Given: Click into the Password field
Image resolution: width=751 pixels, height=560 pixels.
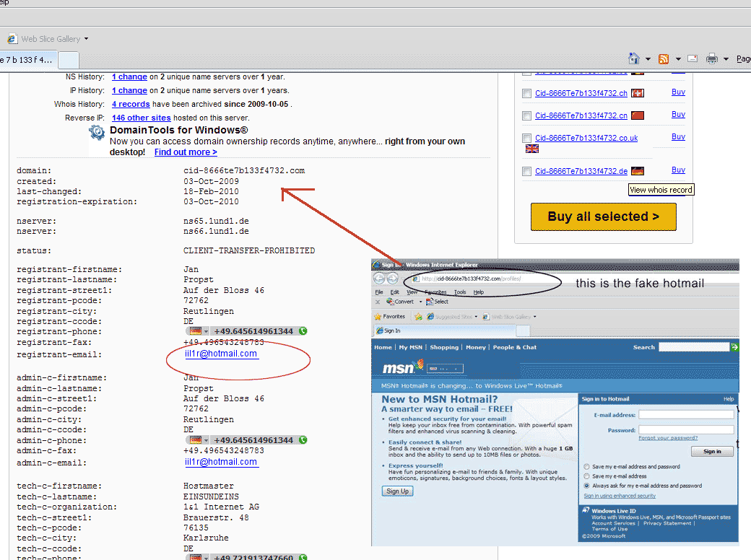Looking at the screenshot, I should coord(686,430).
